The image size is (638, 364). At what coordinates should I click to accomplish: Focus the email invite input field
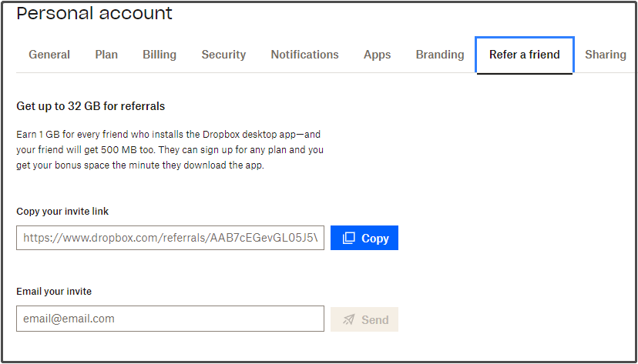tap(170, 319)
